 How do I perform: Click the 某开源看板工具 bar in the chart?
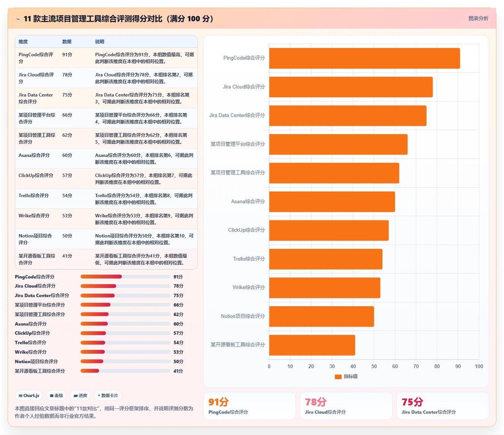[x=312, y=345]
